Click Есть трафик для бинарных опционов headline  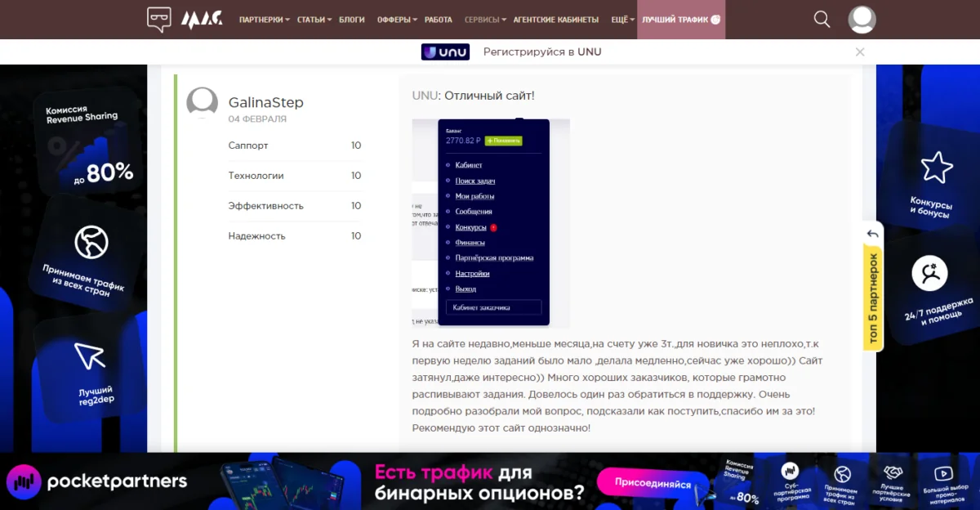point(479,483)
